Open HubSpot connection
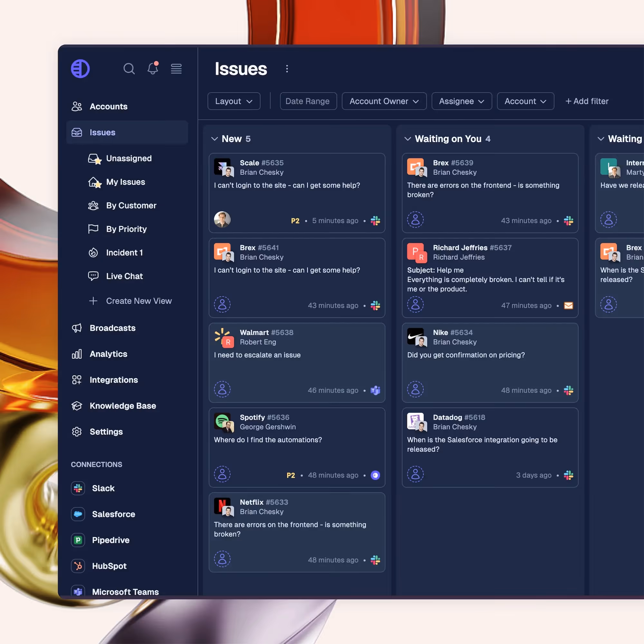This screenshot has width=644, height=644. 99,566
